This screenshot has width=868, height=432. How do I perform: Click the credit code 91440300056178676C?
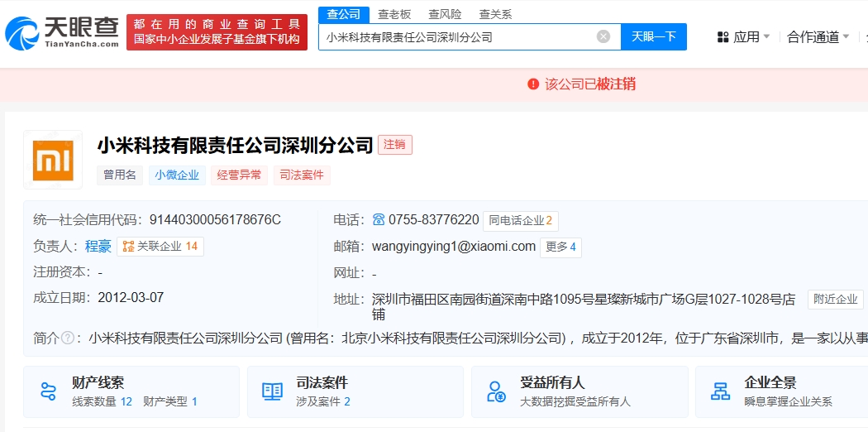coord(215,220)
